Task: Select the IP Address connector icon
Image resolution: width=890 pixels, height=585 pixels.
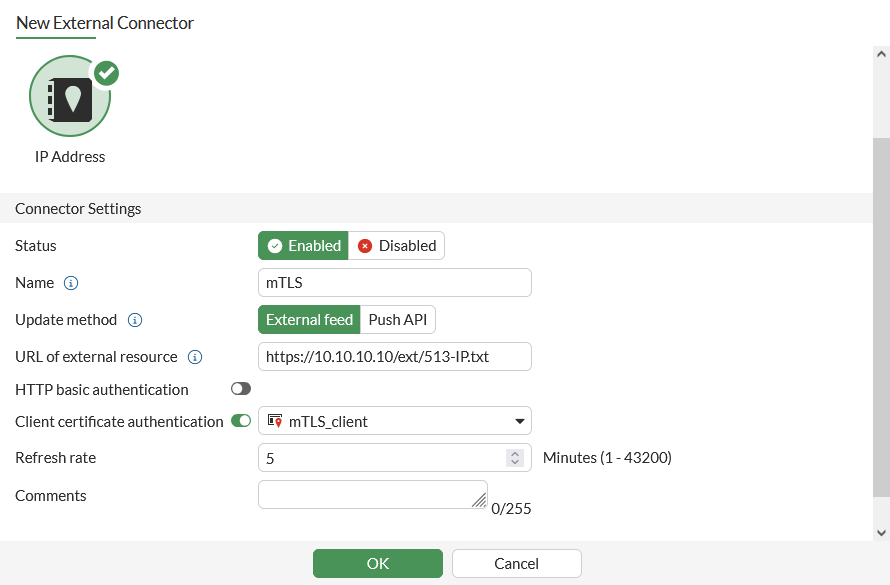Action: click(x=70, y=97)
